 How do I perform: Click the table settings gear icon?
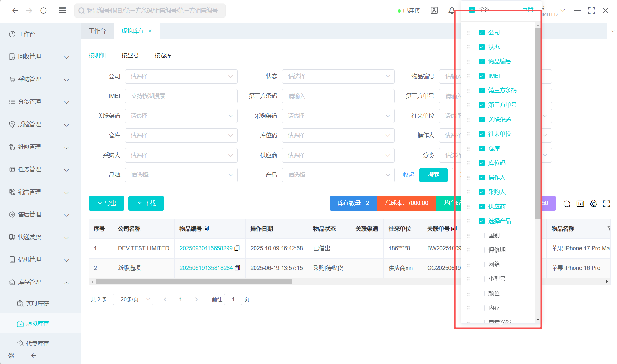click(593, 204)
